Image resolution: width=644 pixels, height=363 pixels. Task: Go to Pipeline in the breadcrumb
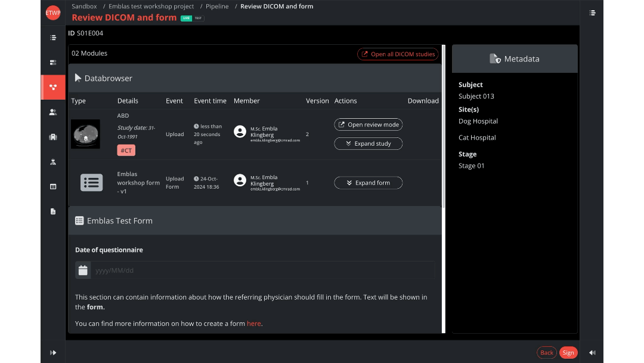(x=217, y=7)
